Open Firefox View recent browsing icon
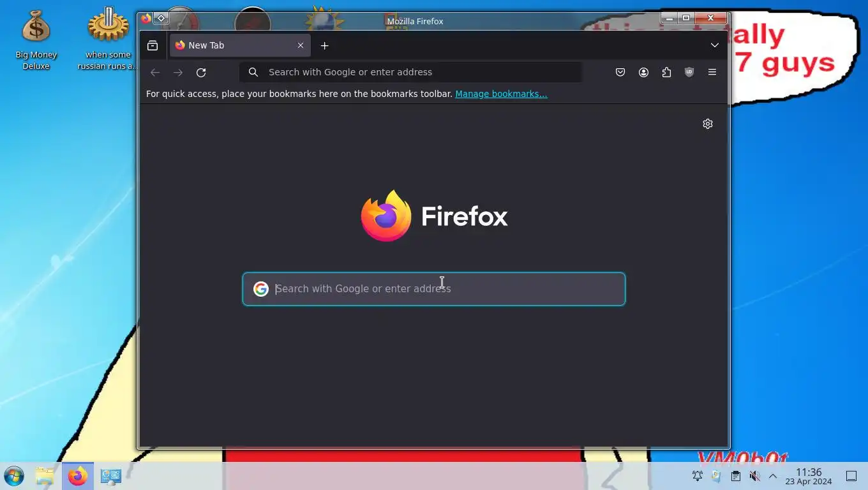 [153, 45]
